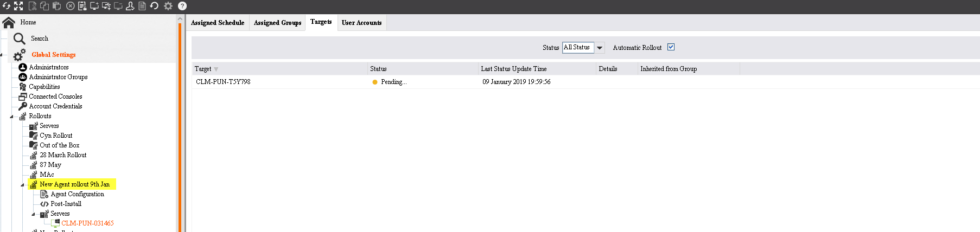The image size is (980, 232).
Task: Open the settings gear in toolbar
Action: [x=168, y=6]
